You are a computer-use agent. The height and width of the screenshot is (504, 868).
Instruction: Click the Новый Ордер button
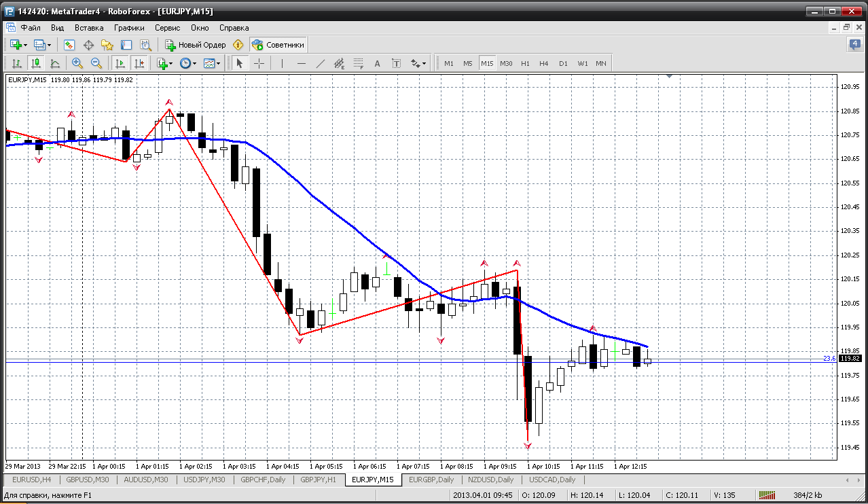point(196,45)
